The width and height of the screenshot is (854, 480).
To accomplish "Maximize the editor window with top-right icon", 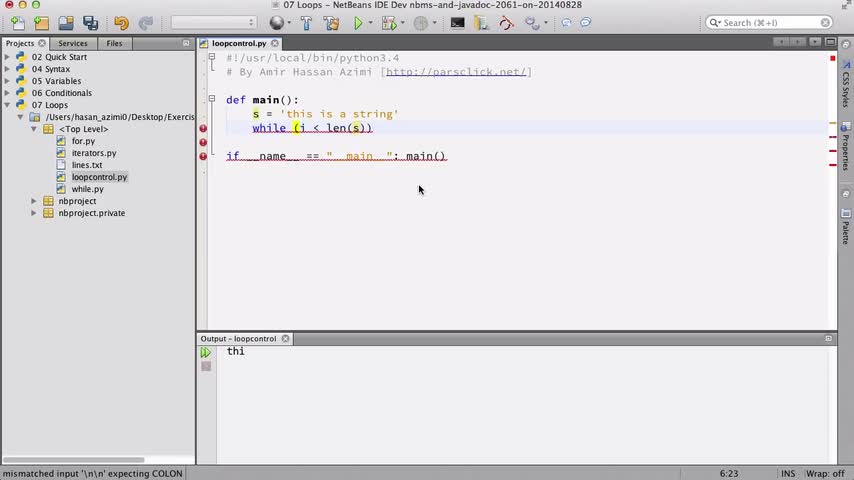I will (831, 42).
